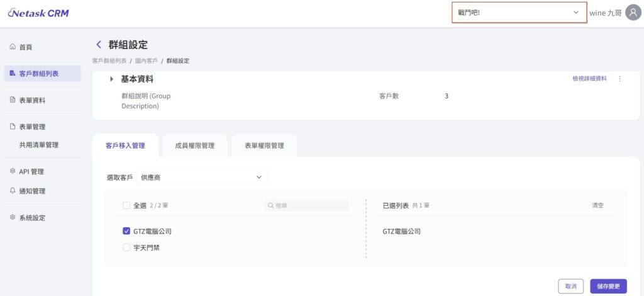Image resolution: width=644 pixels, height=296 pixels.
Task: Click the API 管理 sidebar icon
Action: (x=13, y=171)
